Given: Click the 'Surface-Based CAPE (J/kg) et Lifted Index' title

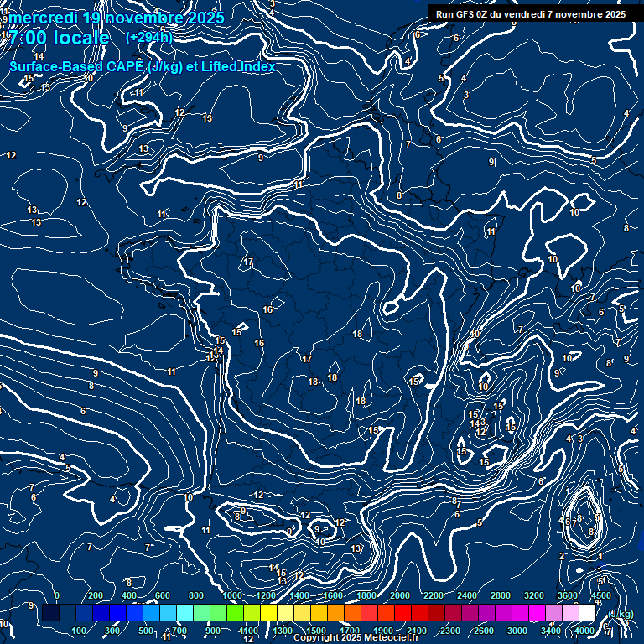Looking at the screenshot, I should [142, 66].
